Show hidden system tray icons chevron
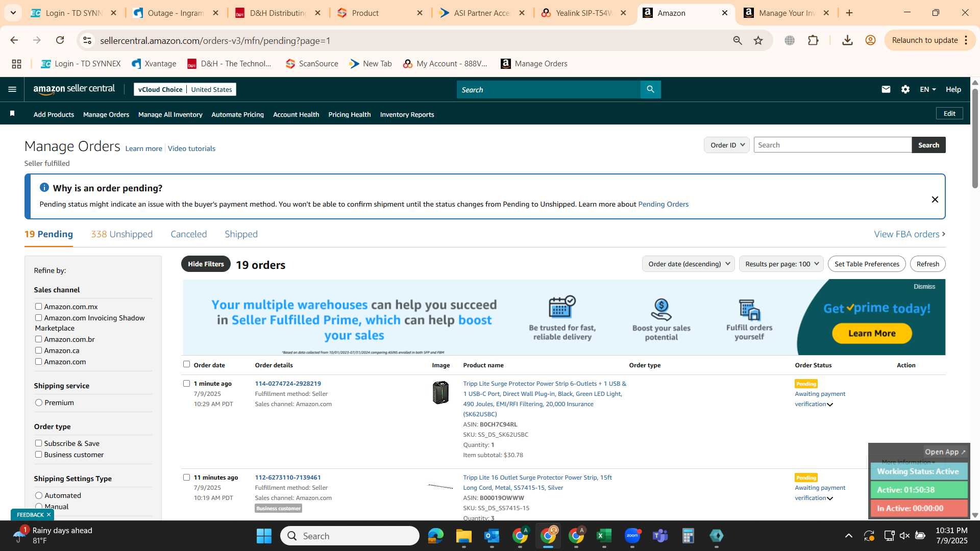Image resolution: width=980 pixels, height=551 pixels. [848, 536]
